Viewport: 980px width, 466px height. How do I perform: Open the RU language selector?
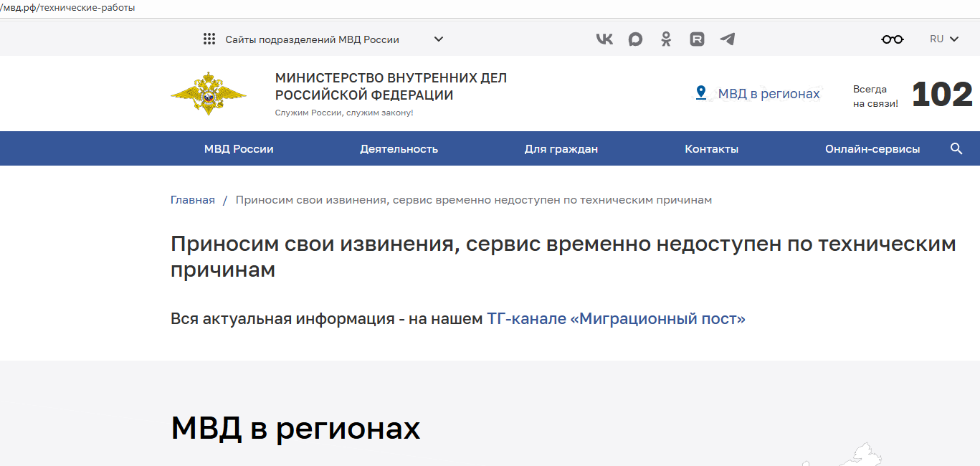pyautogui.click(x=943, y=39)
